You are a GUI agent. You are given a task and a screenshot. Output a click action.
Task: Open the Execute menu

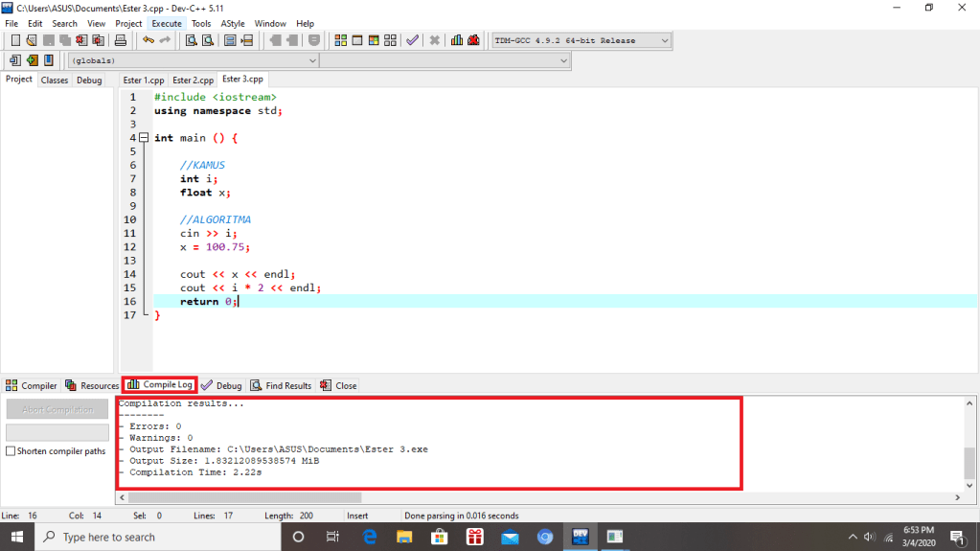[x=166, y=23]
